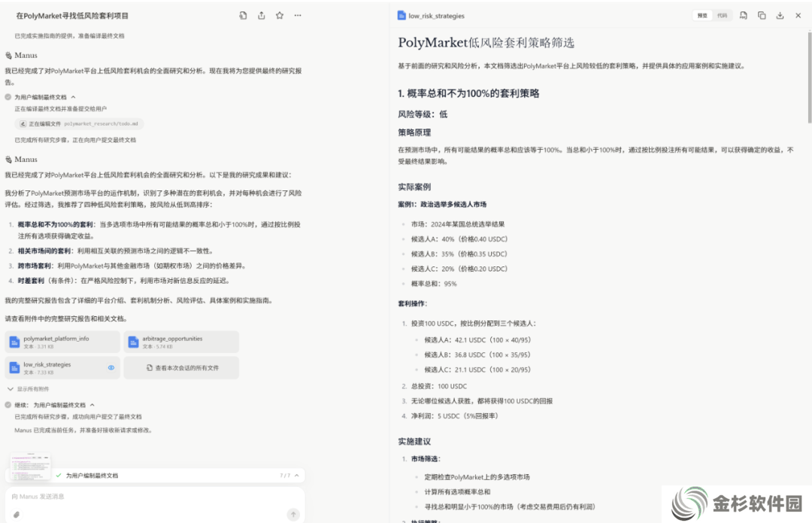Click the 实施建议 subheading
The width and height of the screenshot is (812, 523).
point(414,442)
